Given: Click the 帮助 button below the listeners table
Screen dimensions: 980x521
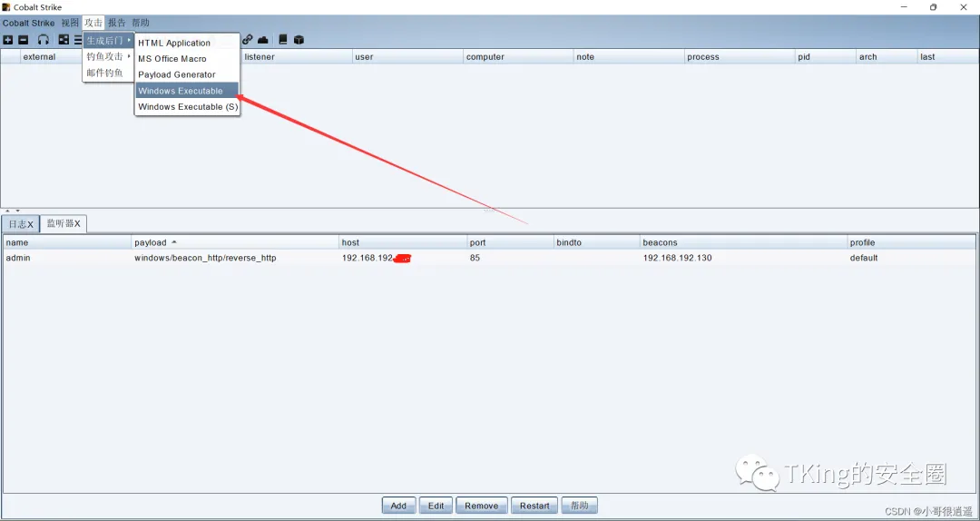Looking at the screenshot, I should [579, 506].
